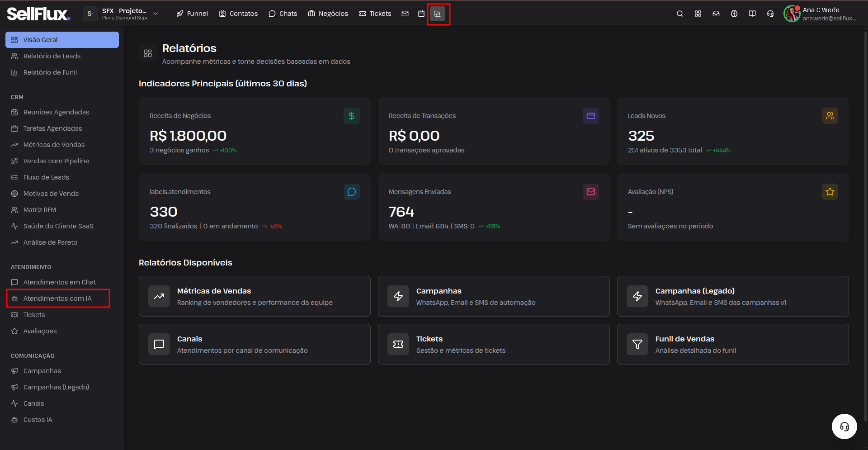Open the reports chart icon in top bar
The image size is (868, 450).
[438, 14]
